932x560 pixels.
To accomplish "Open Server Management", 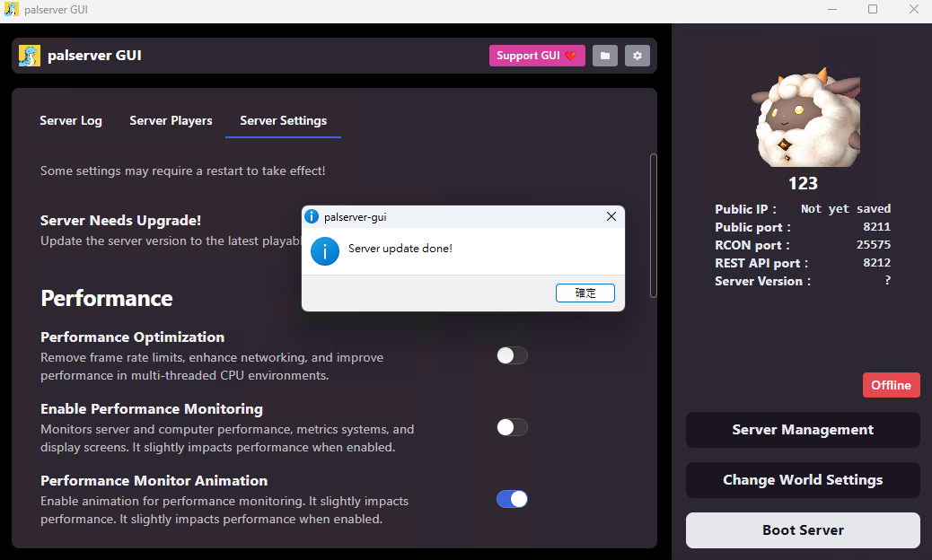I will [803, 430].
